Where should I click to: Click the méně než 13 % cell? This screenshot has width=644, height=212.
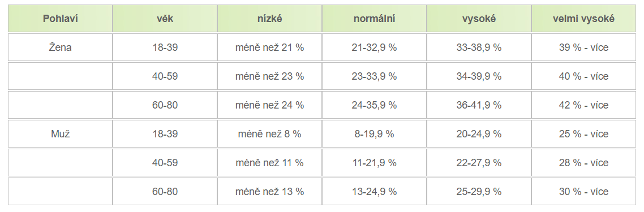click(269, 191)
